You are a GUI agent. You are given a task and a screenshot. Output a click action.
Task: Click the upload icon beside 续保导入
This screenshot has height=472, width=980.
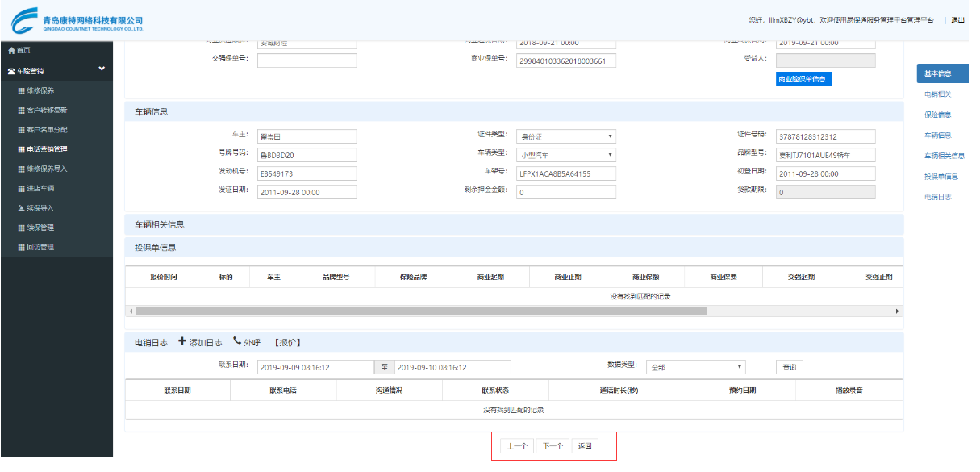click(21, 208)
